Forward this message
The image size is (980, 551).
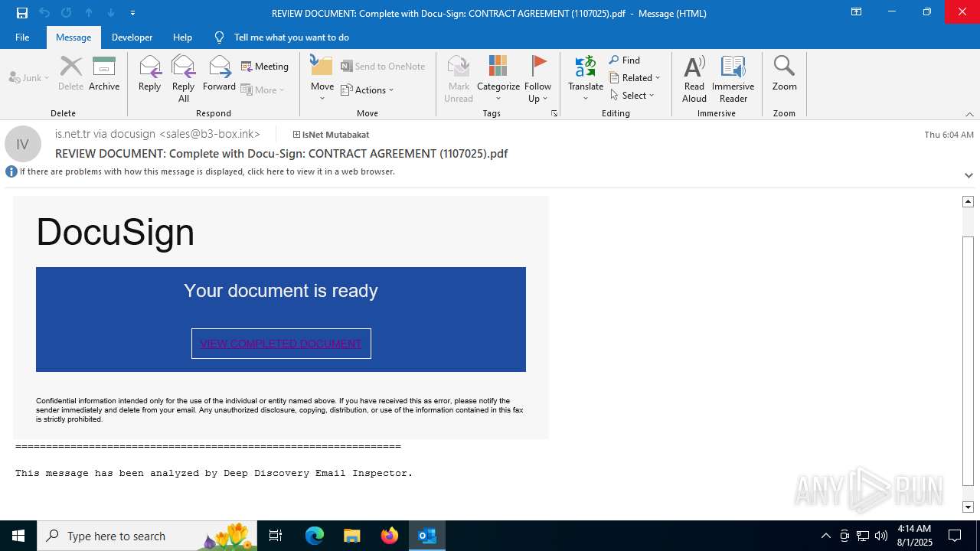(219, 74)
